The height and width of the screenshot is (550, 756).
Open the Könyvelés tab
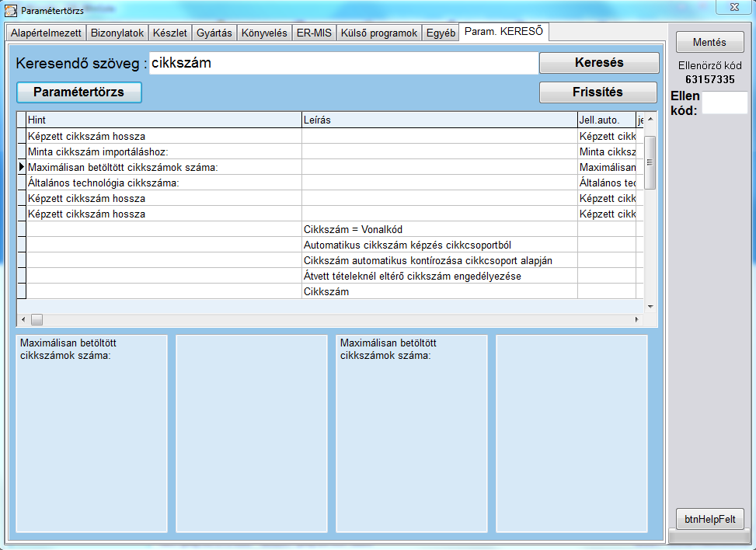tap(264, 33)
